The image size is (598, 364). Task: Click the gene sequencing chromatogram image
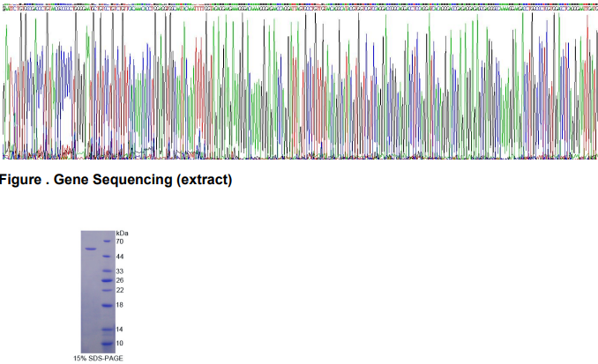(299, 86)
